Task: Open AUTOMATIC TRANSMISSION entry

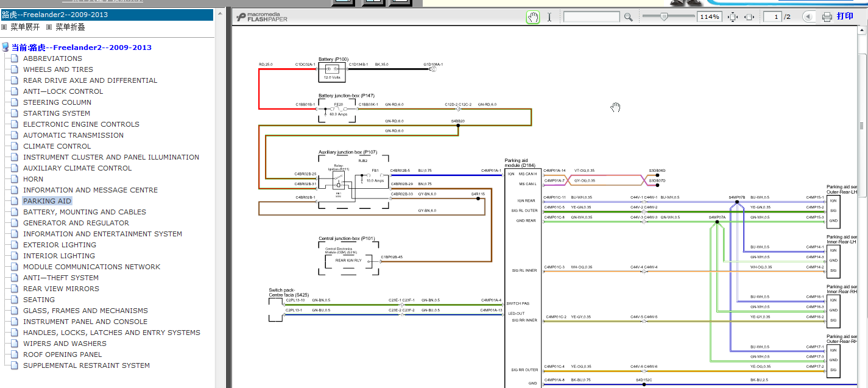Action: pyautogui.click(x=73, y=135)
